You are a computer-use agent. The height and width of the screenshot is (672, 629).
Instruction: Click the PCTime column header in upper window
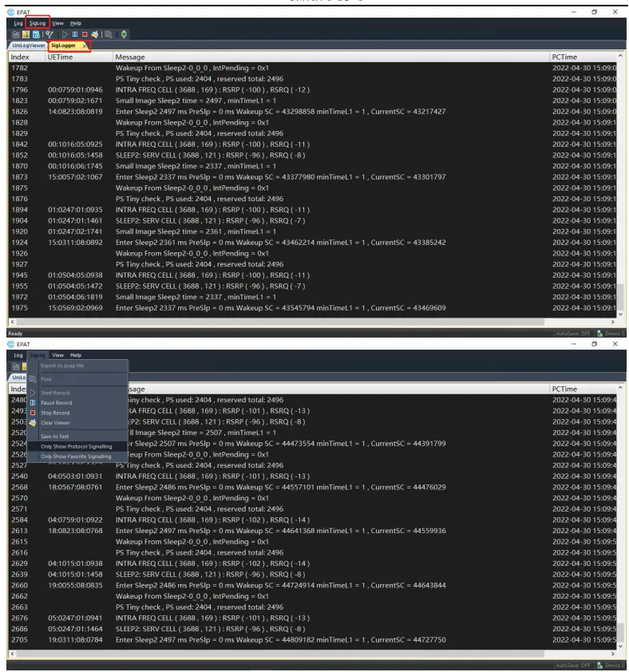[584, 57]
